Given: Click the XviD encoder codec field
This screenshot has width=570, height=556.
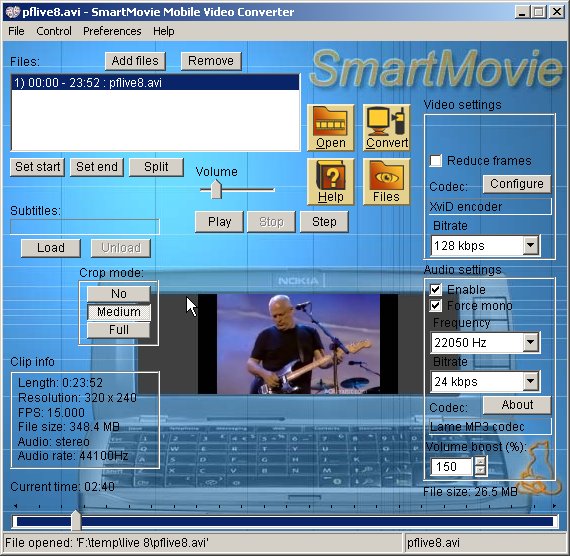Looking at the screenshot, I should [490, 207].
